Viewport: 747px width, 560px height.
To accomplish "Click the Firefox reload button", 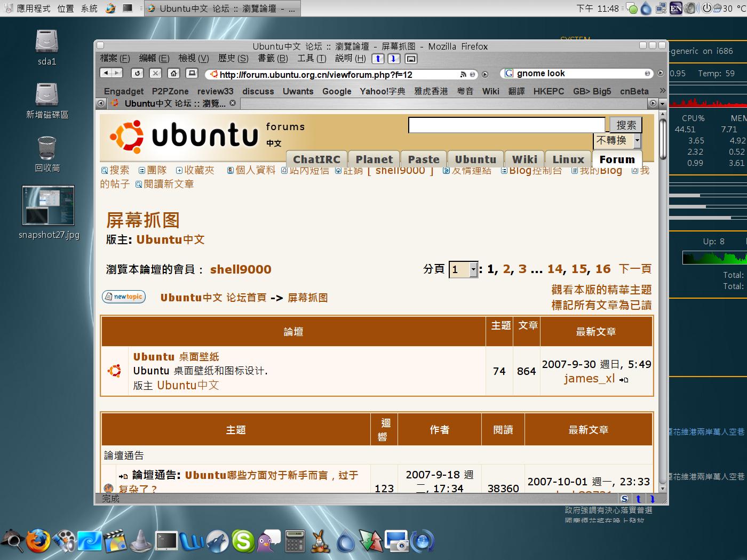I will (137, 73).
